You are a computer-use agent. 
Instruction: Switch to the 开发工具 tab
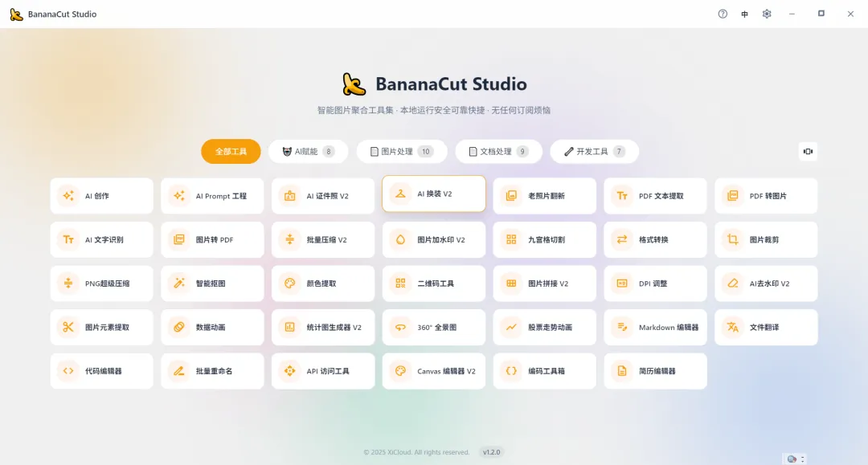(595, 152)
